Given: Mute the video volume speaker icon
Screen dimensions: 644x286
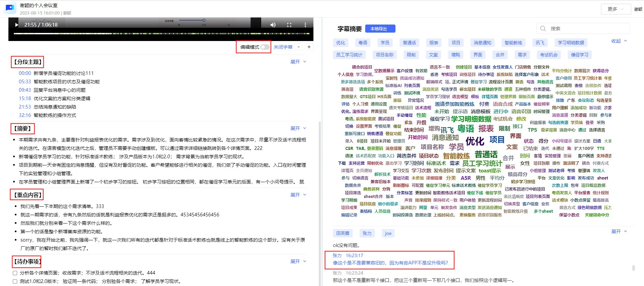Looking at the screenshot, I should point(273,25).
